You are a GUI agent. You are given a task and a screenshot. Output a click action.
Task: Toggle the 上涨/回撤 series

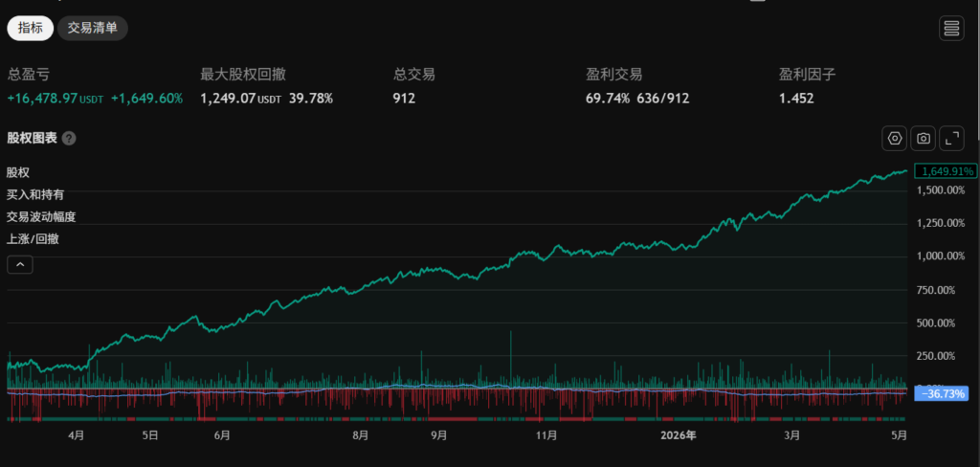tap(33, 238)
